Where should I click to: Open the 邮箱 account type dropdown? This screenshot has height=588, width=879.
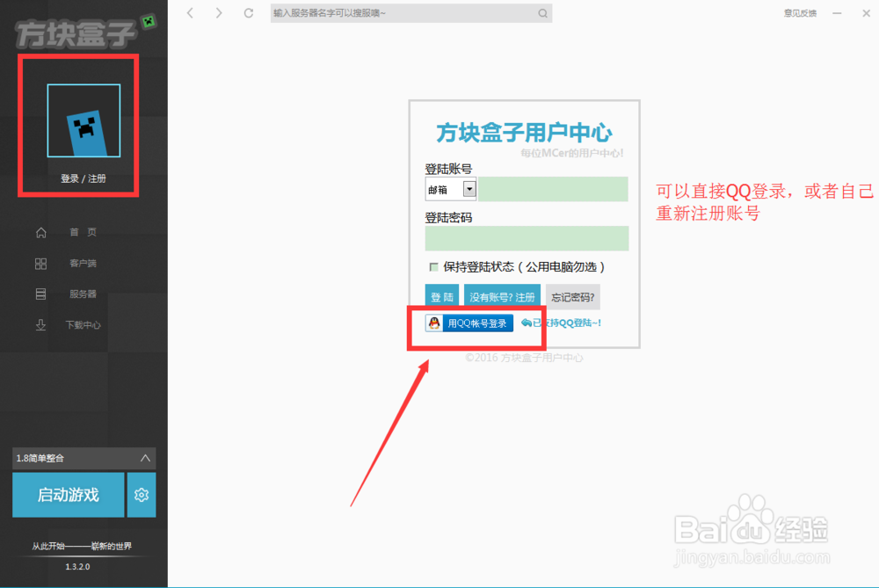click(x=468, y=189)
